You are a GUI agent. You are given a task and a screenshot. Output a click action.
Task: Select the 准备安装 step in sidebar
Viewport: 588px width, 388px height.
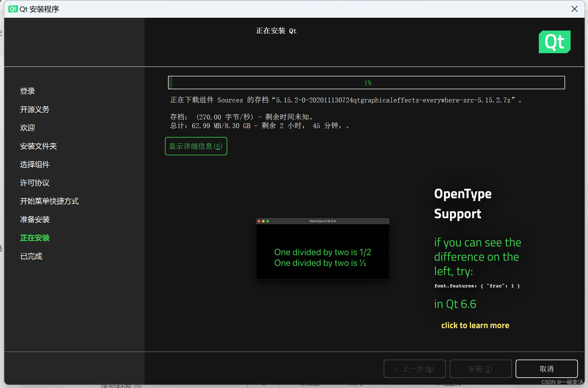tap(35, 220)
